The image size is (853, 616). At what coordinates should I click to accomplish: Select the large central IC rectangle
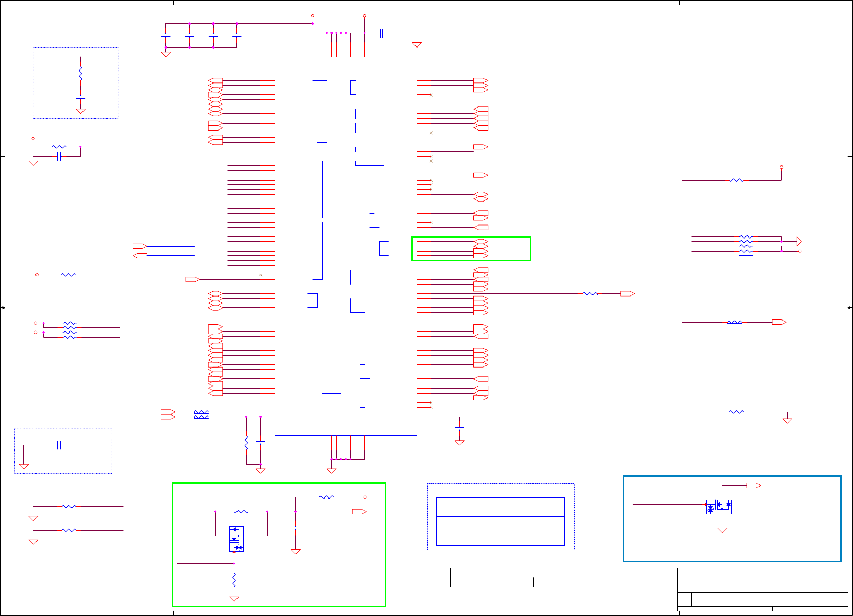coord(346,246)
